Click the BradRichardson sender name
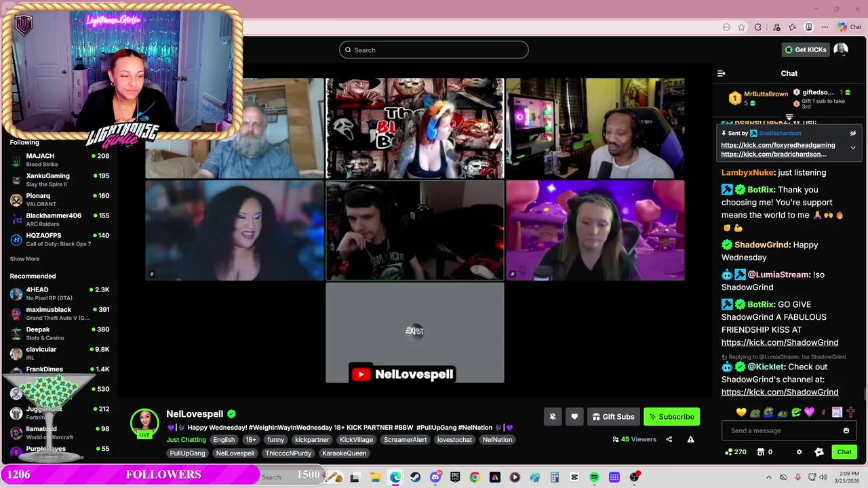Viewport: 868px width, 488px height. [780, 134]
